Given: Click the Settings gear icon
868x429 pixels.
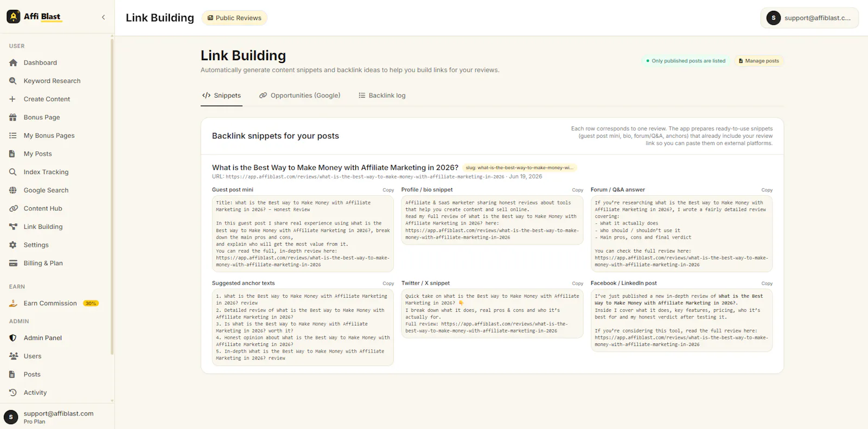Looking at the screenshot, I should [13, 245].
